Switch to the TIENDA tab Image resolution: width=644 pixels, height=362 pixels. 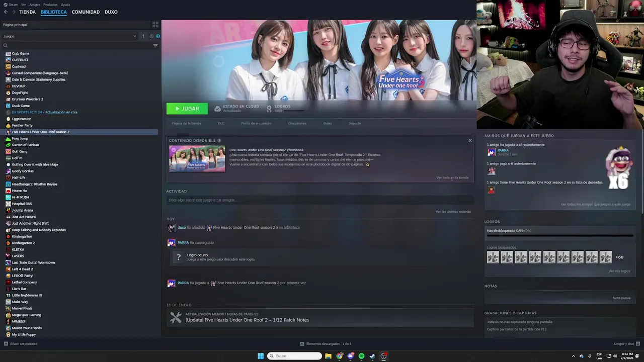point(27,12)
